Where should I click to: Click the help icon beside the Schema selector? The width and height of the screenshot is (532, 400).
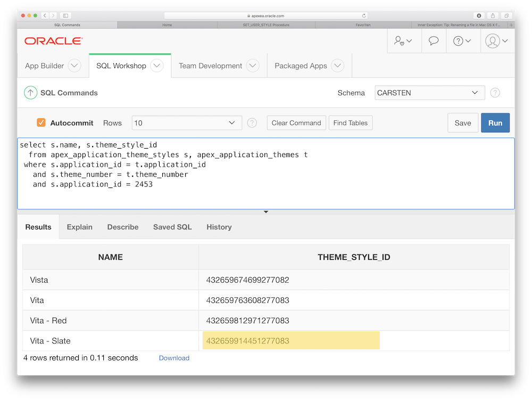pyautogui.click(x=495, y=92)
